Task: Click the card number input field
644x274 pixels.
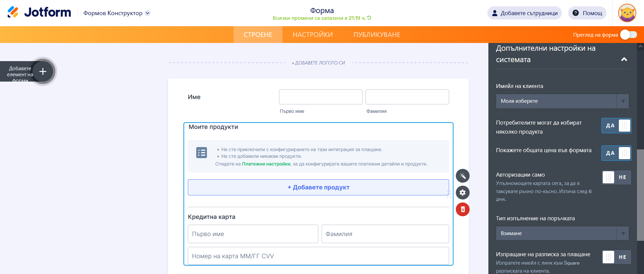Action: pos(318,256)
